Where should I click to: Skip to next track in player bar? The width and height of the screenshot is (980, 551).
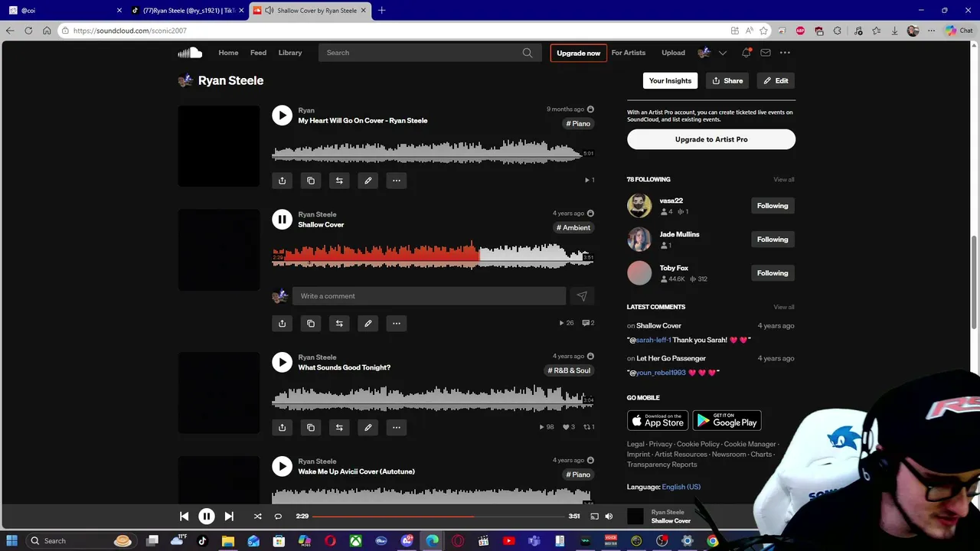click(229, 517)
